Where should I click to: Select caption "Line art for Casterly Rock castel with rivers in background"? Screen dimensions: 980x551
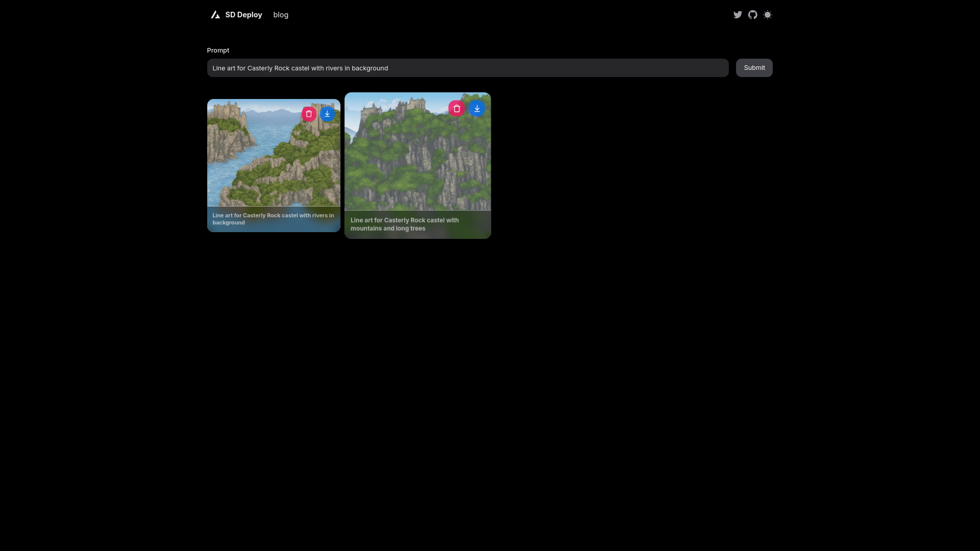tap(273, 219)
